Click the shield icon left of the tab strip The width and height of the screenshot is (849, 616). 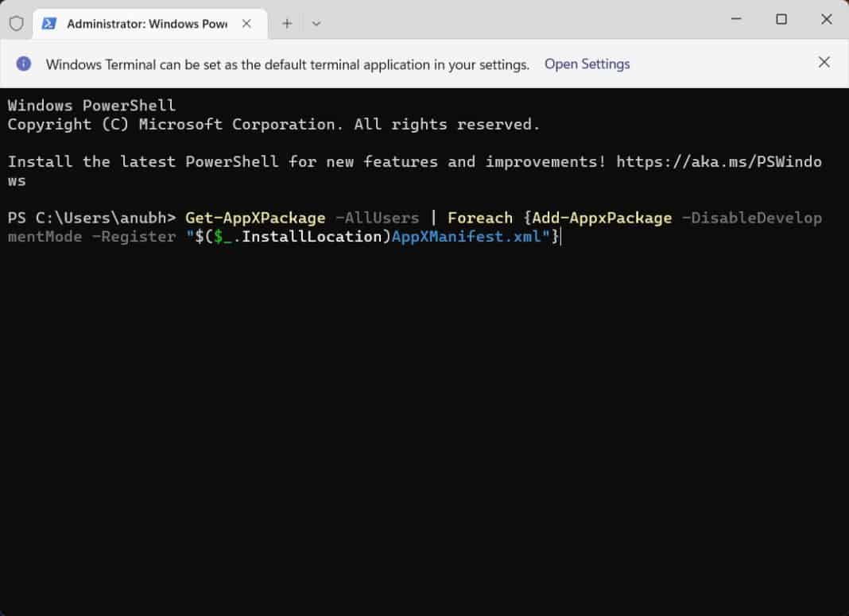[x=16, y=24]
